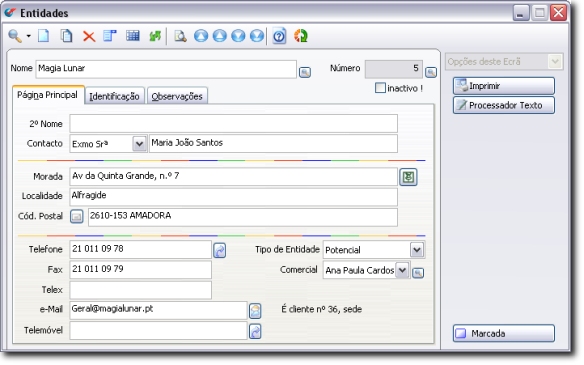Click the Cód. Postal text field
This screenshot has height=365, width=584.
tap(243, 217)
